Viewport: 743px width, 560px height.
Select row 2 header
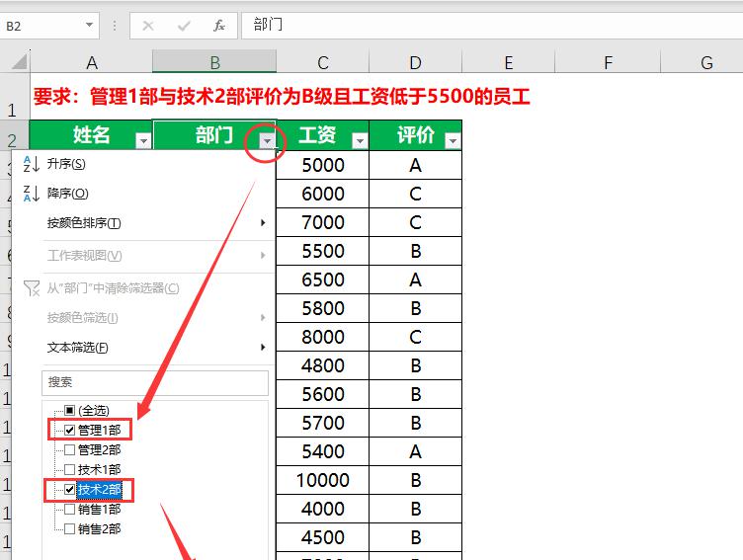pyautogui.click(x=14, y=135)
